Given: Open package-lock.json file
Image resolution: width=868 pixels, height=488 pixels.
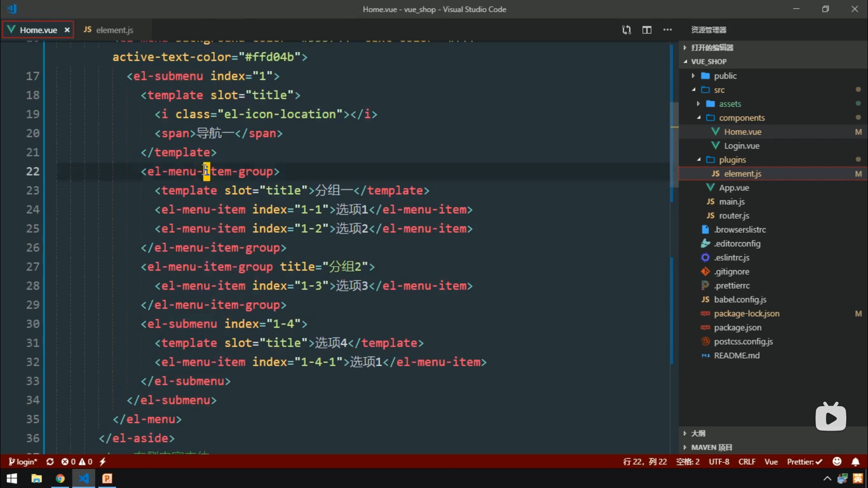Looking at the screenshot, I should point(746,314).
